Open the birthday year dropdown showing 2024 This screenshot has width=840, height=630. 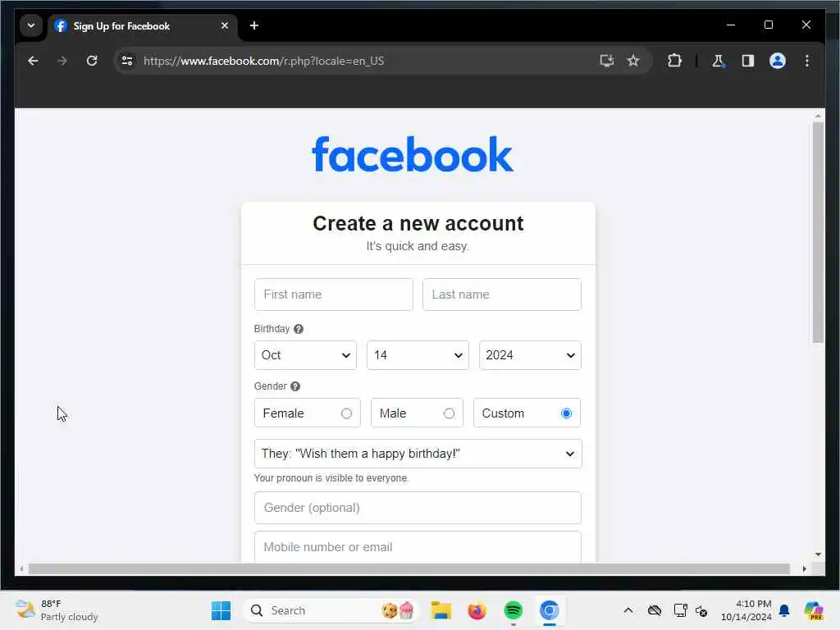tap(531, 355)
